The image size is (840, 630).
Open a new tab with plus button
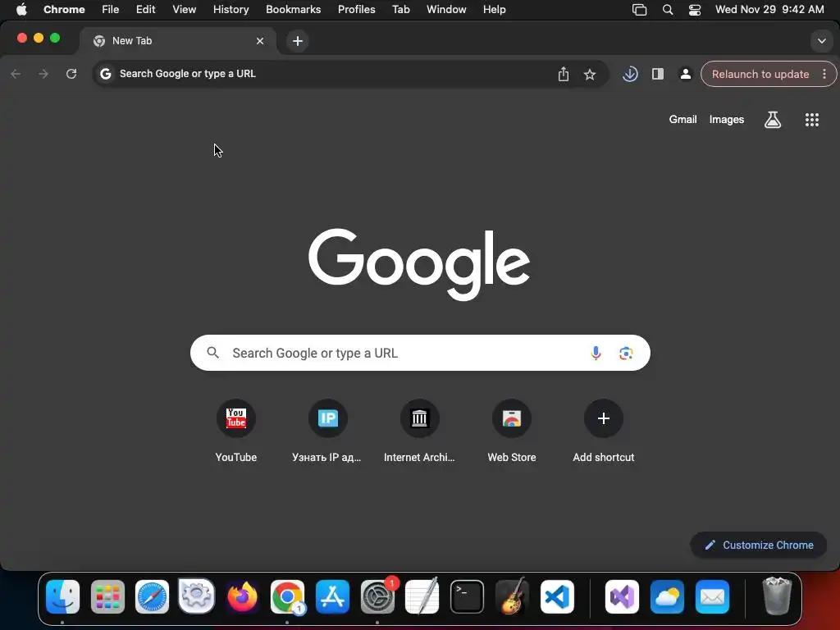[297, 41]
